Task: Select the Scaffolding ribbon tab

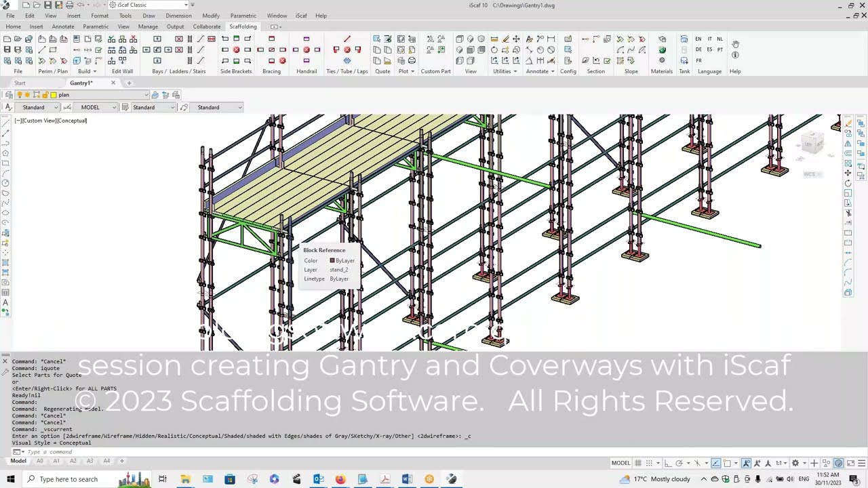Action: coord(243,26)
